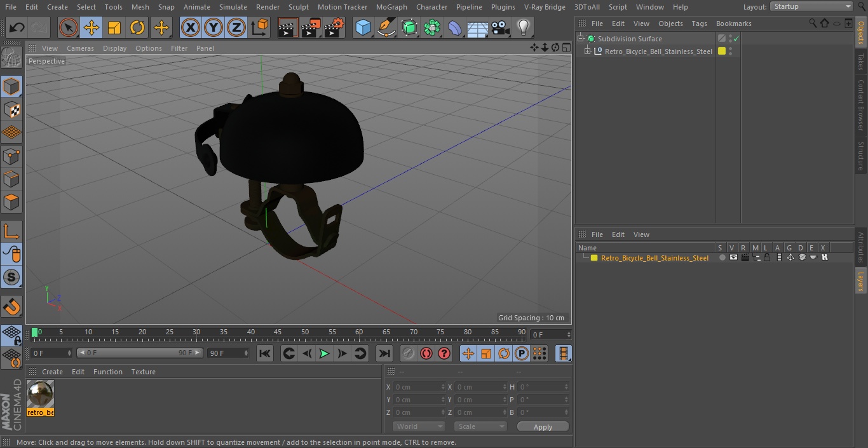Open the Scale mode dropdown
The image size is (868, 448).
(x=480, y=426)
